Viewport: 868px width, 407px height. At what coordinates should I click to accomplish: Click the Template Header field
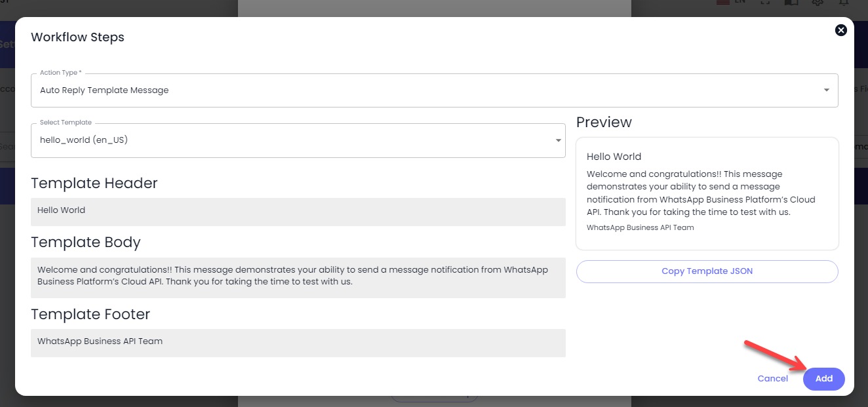(x=298, y=212)
